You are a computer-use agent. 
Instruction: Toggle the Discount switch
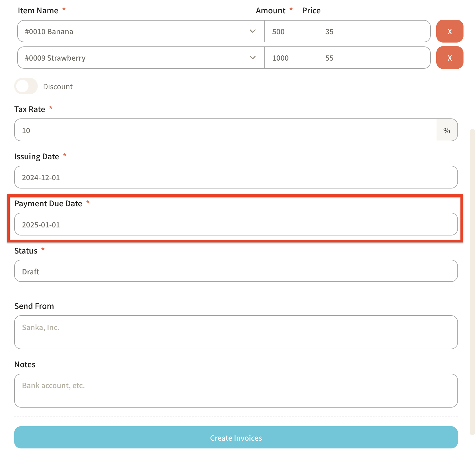click(26, 86)
